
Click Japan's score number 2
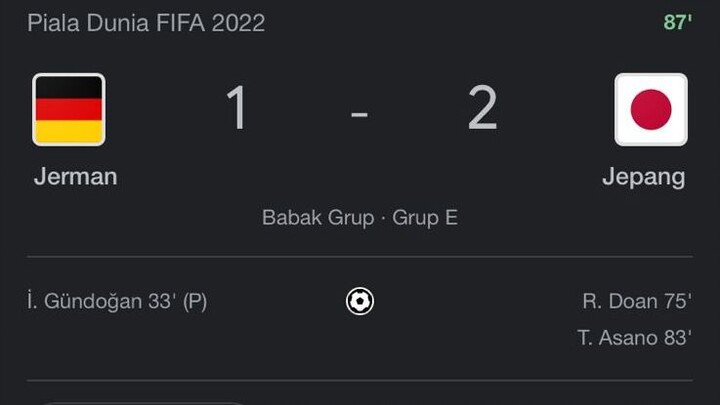pos(483,108)
